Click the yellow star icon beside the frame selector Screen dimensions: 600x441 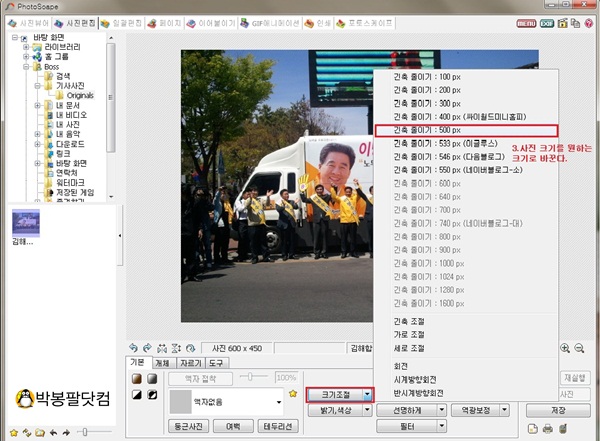click(294, 395)
